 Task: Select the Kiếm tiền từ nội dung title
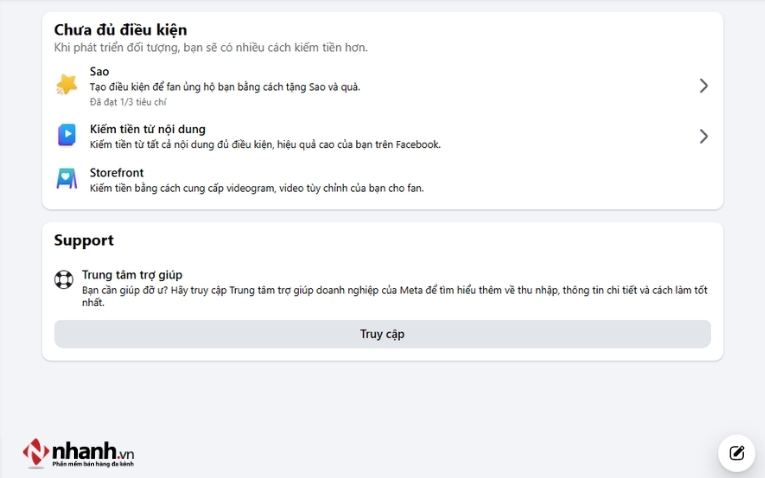(147, 129)
